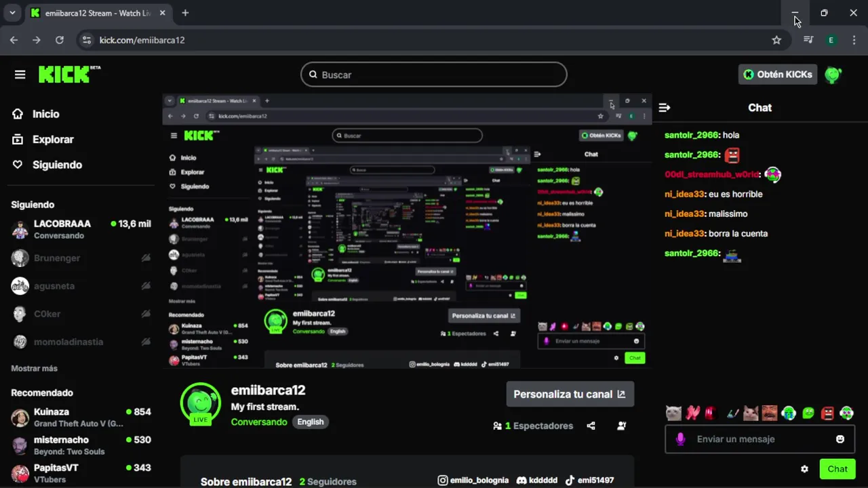The width and height of the screenshot is (868, 488).
Task: Open the tab search dropdown arrow
Action: (12, 13)
